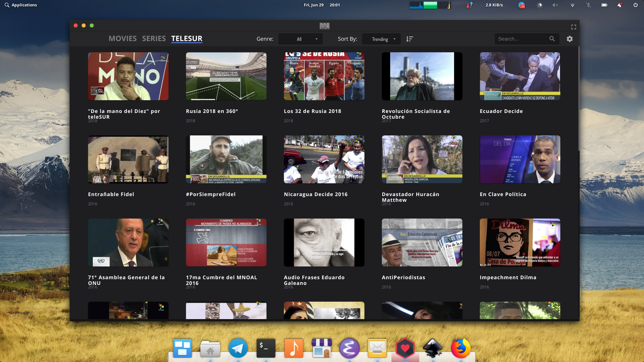Open "De la mano del Diez" thumbnail
The height and width of the screenshot is (362, 644).
[x=128, y=76]
